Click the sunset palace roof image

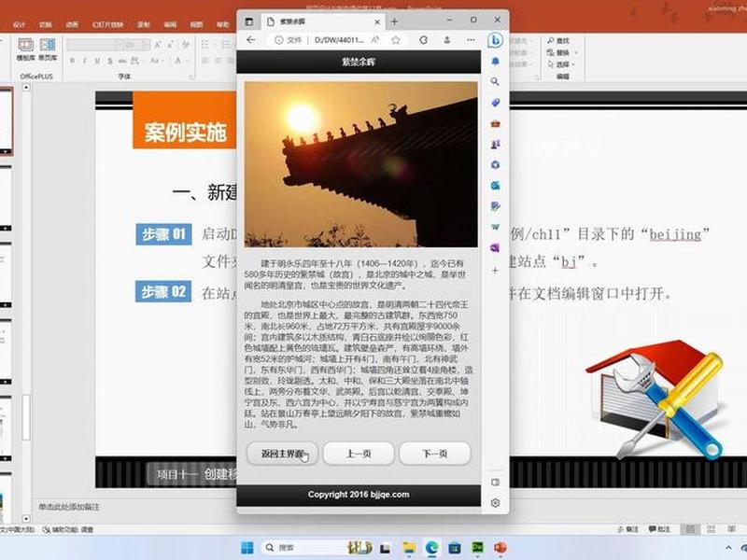361,164
